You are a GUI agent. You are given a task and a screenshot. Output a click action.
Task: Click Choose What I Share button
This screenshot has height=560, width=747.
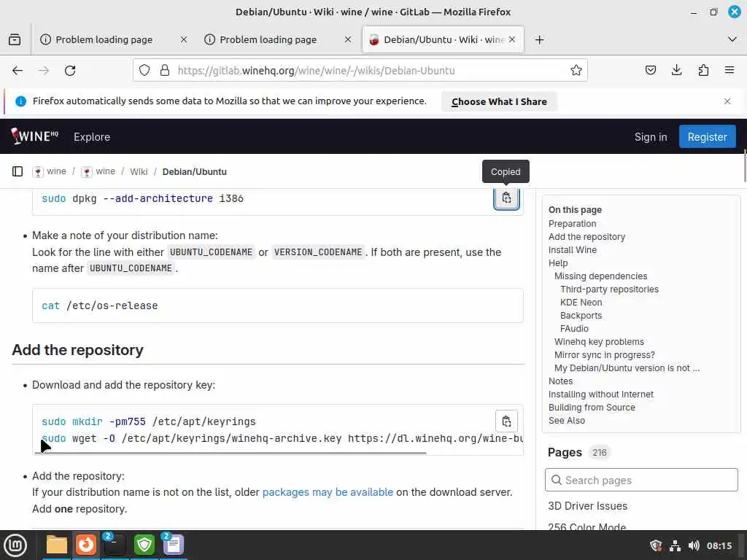tap(499, 101)
